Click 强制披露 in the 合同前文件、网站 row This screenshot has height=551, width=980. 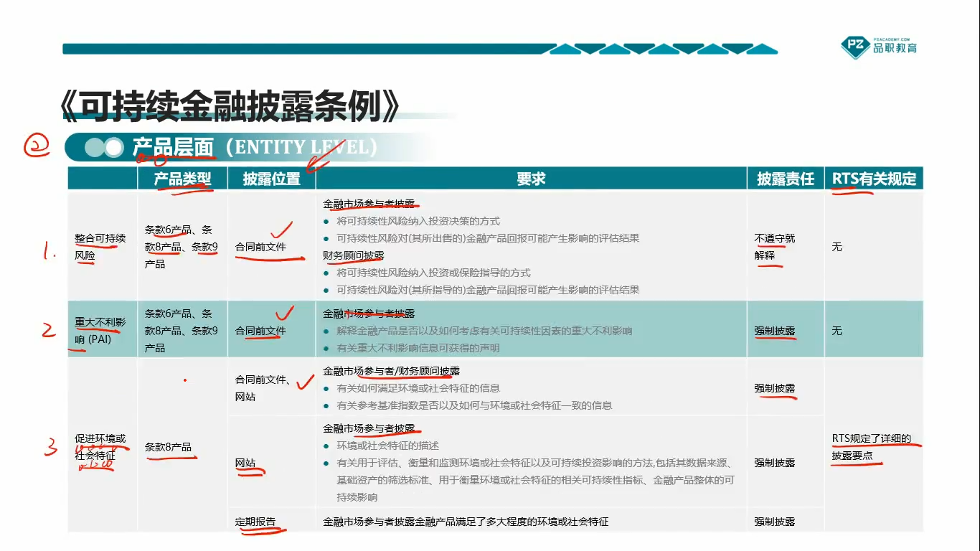coord(775,388)
